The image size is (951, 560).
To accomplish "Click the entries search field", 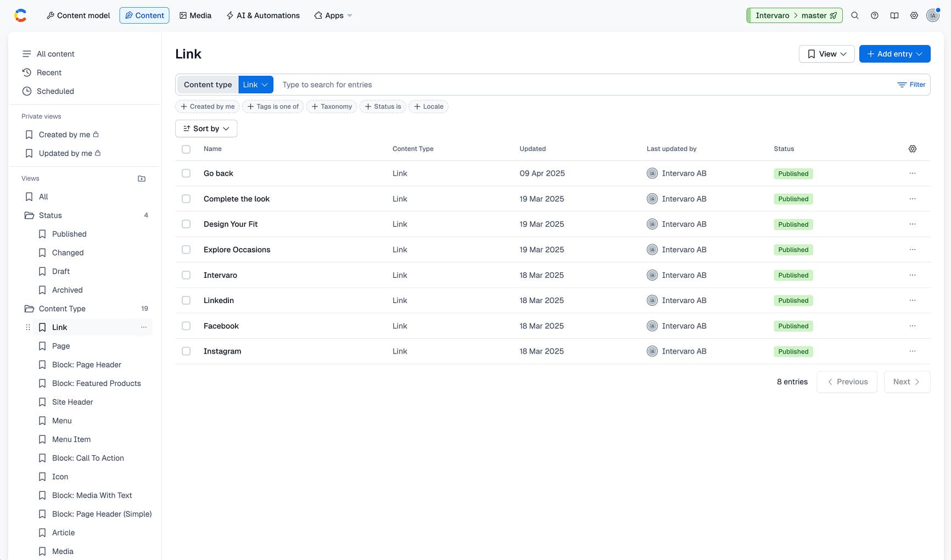I will click(384, 85).
